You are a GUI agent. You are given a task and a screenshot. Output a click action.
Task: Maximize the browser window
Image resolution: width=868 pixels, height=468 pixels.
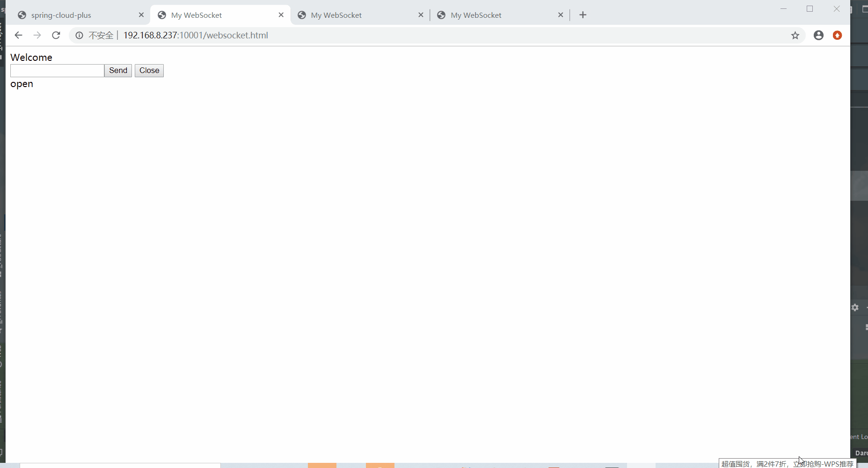810,9
